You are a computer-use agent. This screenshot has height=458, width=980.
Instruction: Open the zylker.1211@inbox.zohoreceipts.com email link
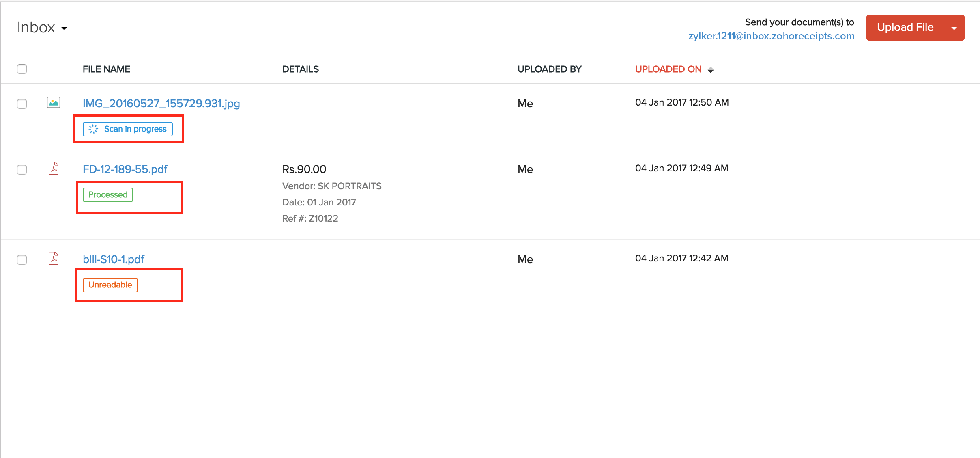click(771, 36)
